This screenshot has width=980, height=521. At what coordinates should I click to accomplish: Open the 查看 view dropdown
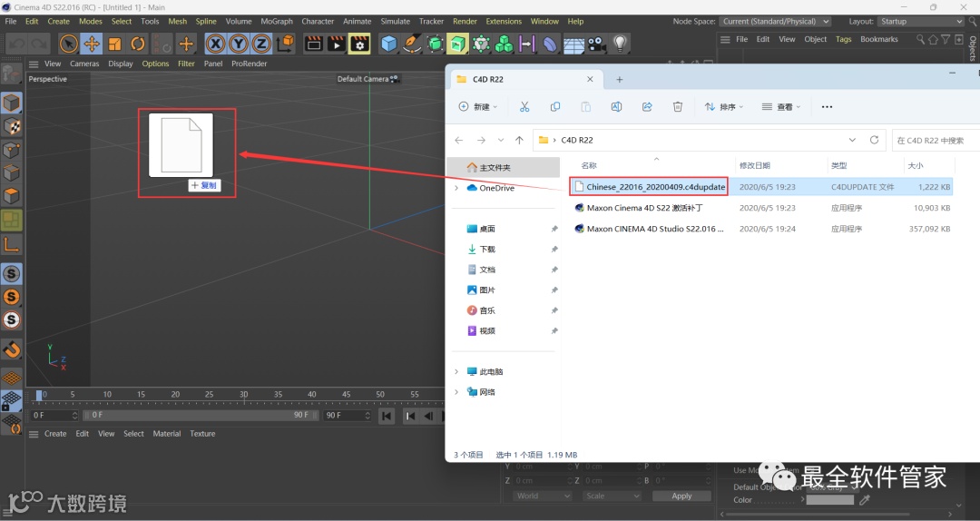point(781,107)
